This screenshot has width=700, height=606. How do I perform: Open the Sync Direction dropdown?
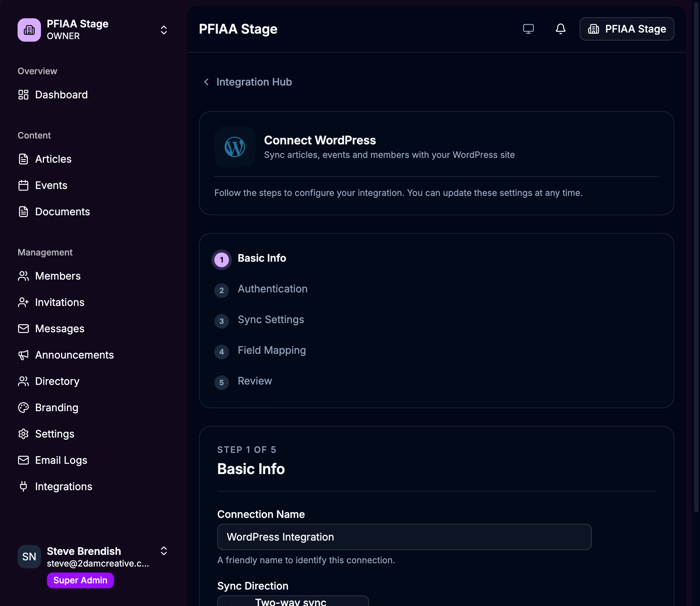[293, 601]
